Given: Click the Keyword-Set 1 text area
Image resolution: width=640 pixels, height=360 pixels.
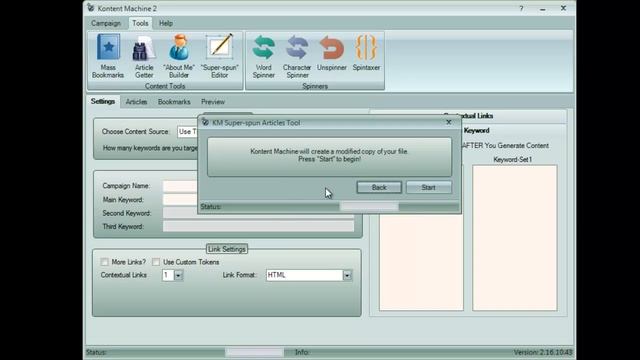Looking at the screenshot, I should [515, 238].
